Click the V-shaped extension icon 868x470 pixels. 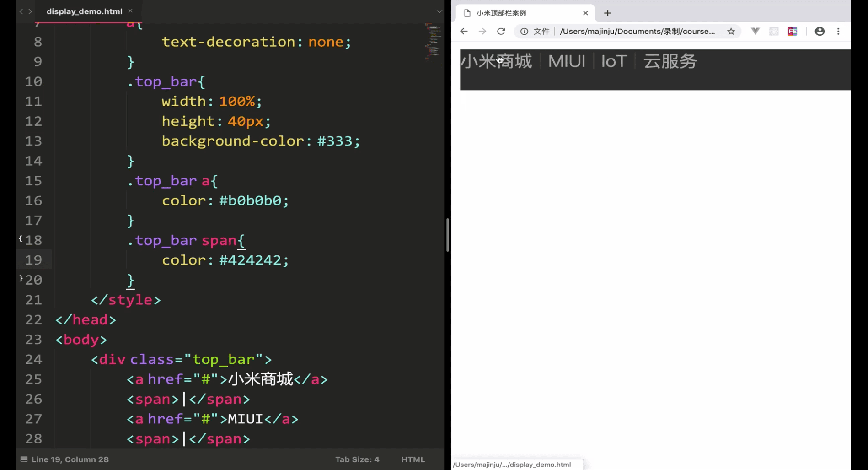coord(755,31)
